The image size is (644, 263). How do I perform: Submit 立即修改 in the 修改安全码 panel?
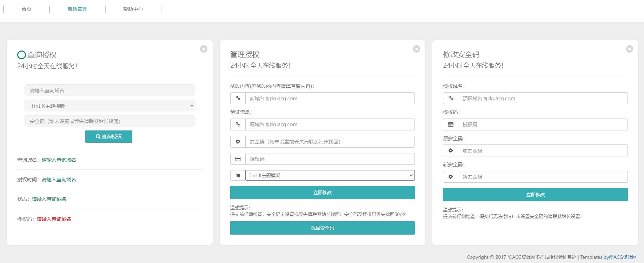535,195
